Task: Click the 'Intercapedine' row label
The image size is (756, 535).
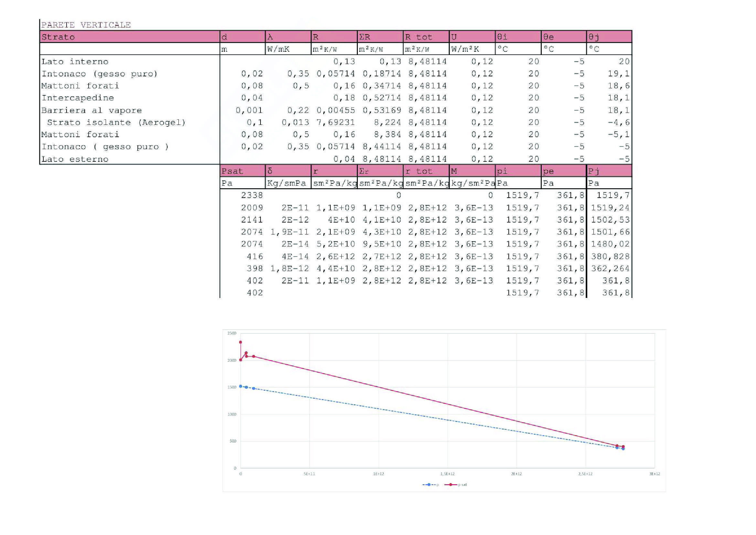Action: [x=78, y=98]
